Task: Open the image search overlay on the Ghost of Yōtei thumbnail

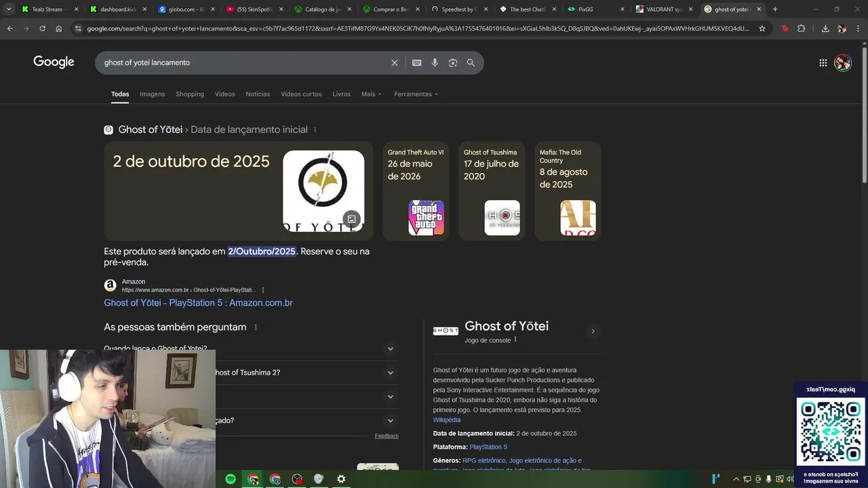Action: click(351, 219)
